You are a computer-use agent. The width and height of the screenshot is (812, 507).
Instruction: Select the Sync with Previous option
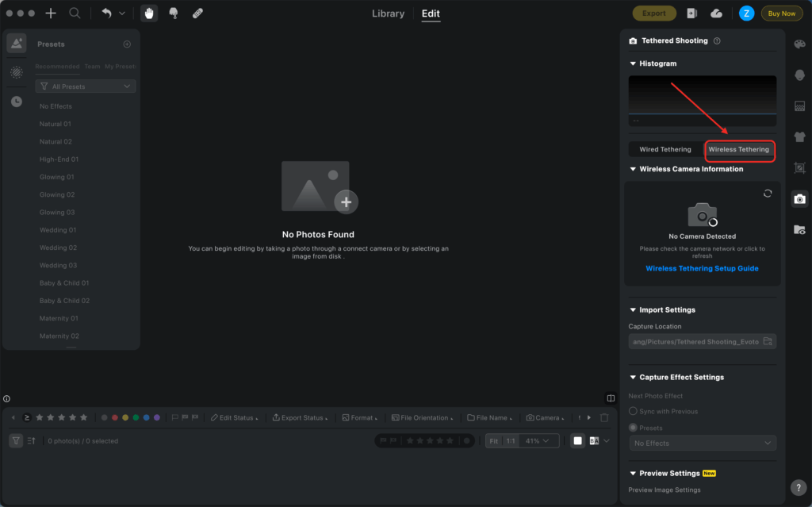633,411
